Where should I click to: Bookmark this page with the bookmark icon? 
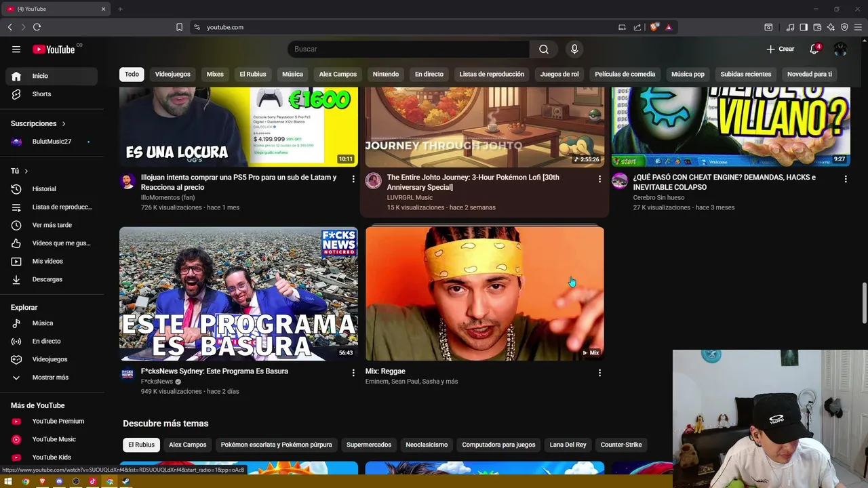click(x=179, y=27)
